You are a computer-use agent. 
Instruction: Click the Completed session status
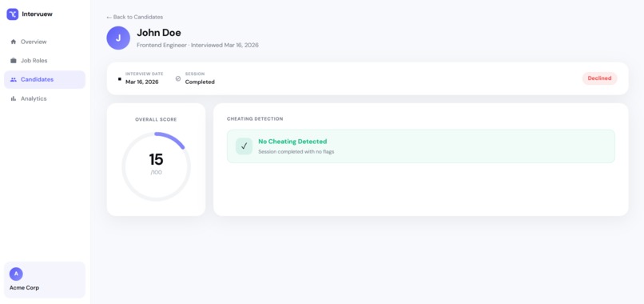coord(200,82)
